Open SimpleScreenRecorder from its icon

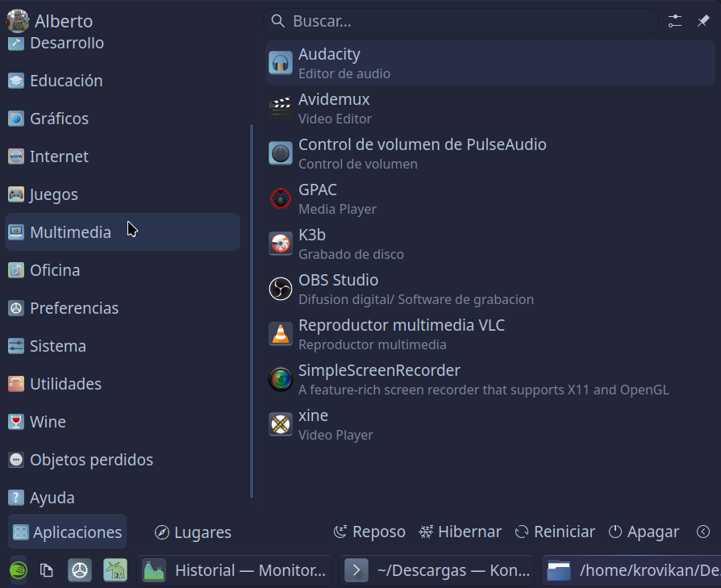(x=281, y=379)
